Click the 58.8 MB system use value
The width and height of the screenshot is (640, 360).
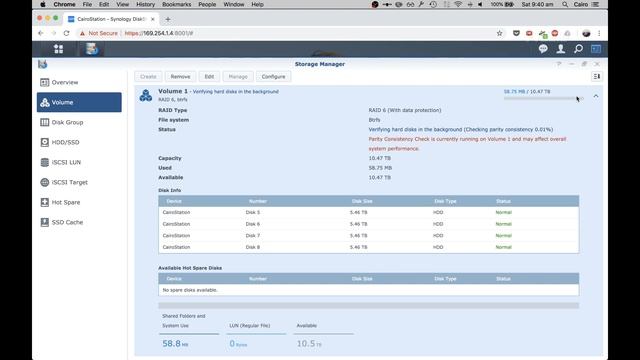point(175,344)
